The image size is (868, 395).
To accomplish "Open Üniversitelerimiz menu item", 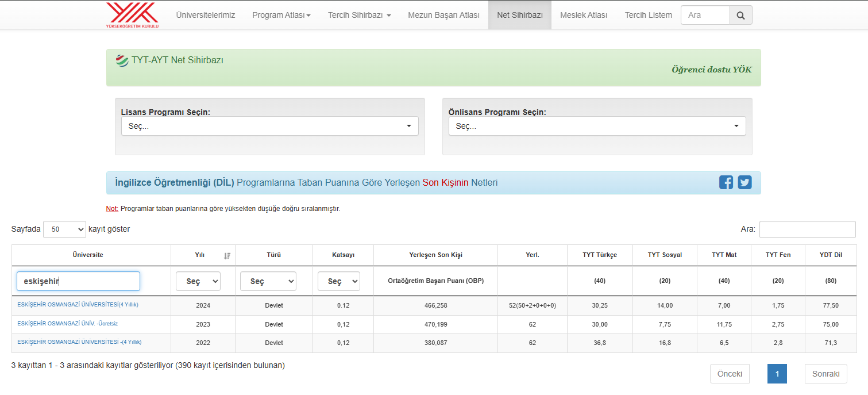I will pos(205,15).
